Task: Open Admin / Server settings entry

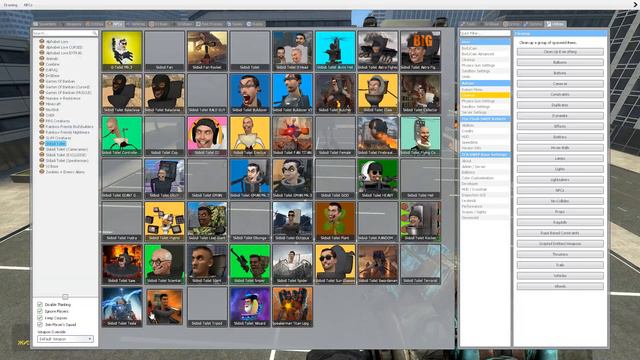Action: (x=485, y=167)
